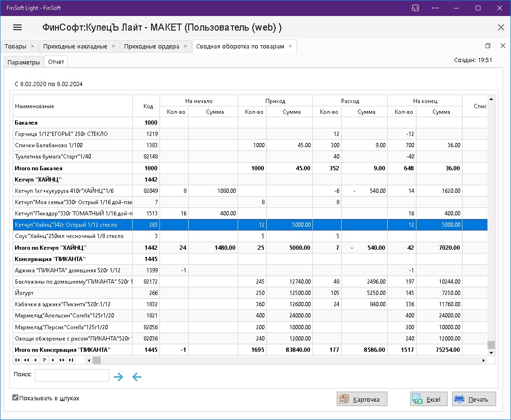Jump to last record in navigator
511x420 pixels.
tap(71, 360)
